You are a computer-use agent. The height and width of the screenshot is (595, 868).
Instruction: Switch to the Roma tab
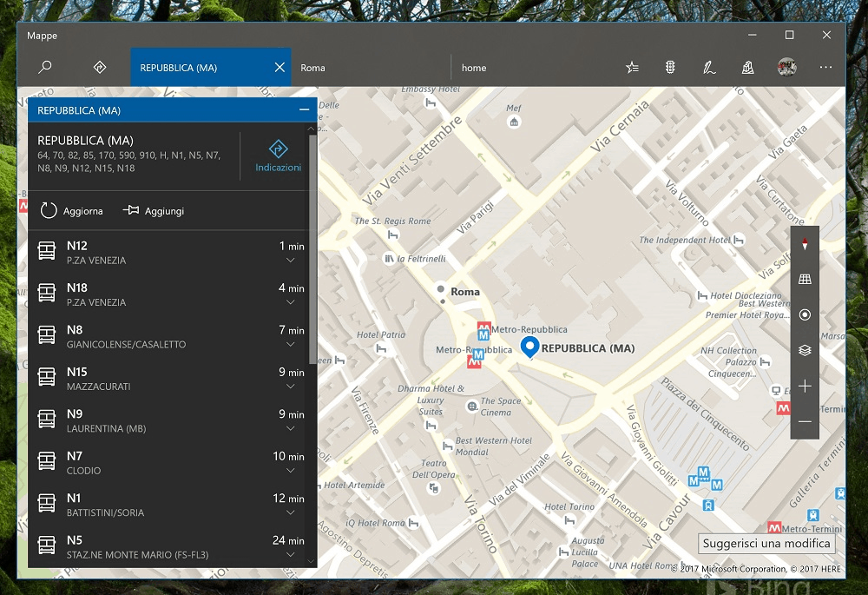(313, 68)
